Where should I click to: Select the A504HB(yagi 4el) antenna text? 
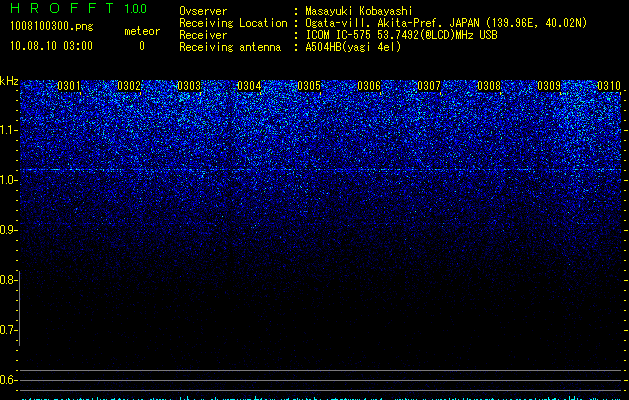click(353, 47)
